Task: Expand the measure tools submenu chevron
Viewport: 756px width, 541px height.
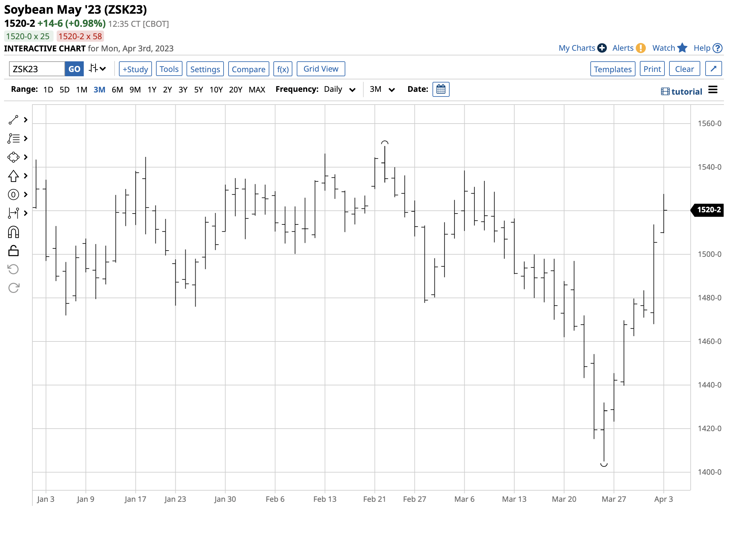Action: [26, 213]
